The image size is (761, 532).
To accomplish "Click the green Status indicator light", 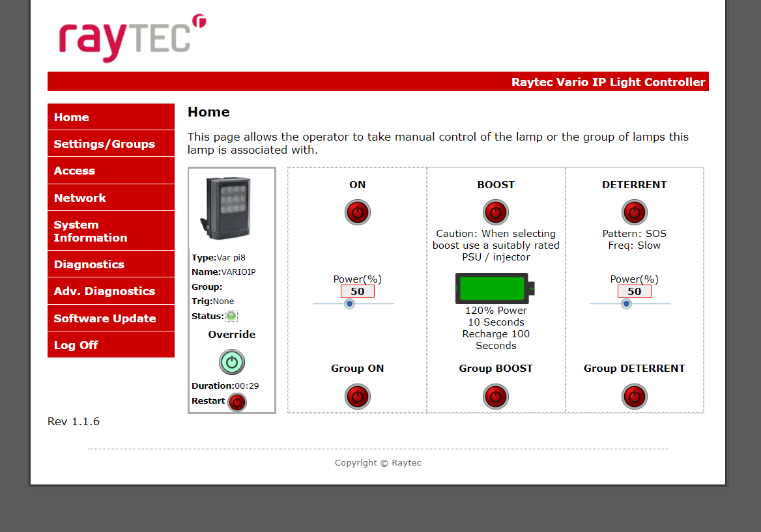I will 231,316.
